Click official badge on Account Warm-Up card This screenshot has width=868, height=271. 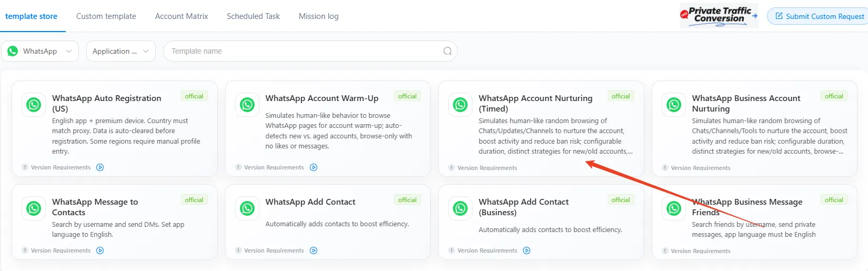[x=407, y=96]
